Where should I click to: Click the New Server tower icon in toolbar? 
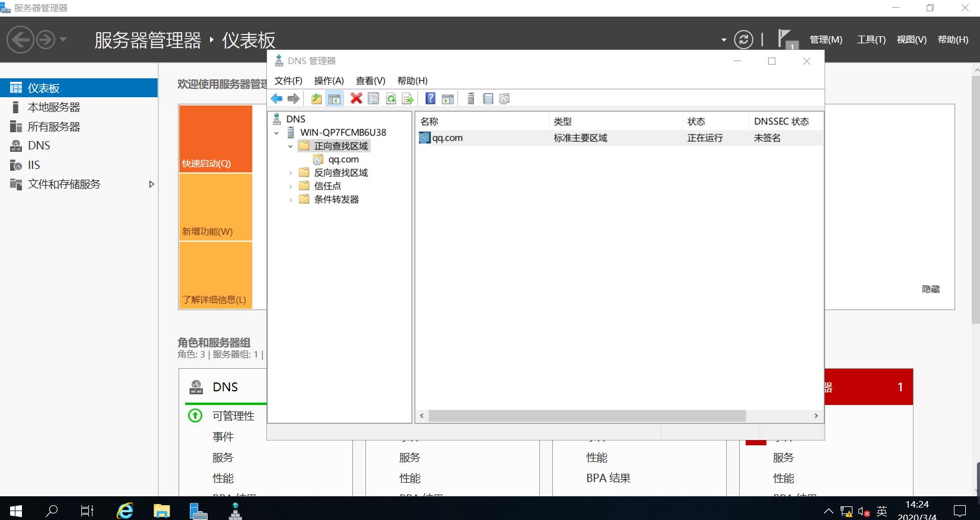click(x=470, y=98)
